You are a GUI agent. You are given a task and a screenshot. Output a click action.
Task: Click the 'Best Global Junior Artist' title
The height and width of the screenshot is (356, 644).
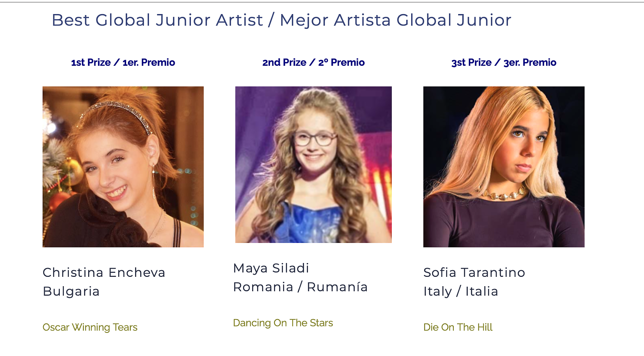coord(157,20)
